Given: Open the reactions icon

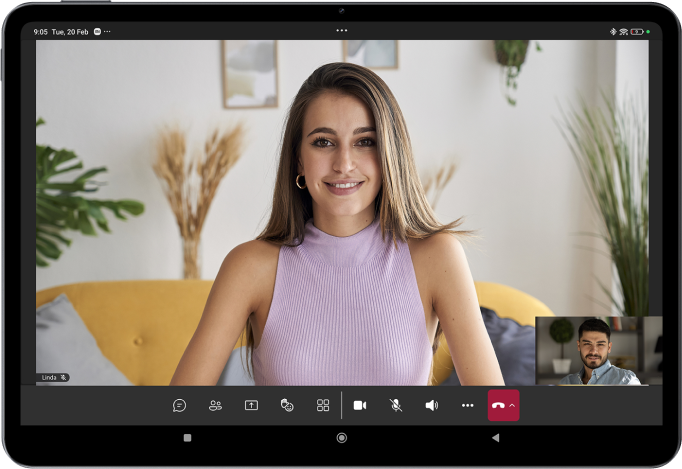Looking at the screenshot, I should (x=287, y=405).
